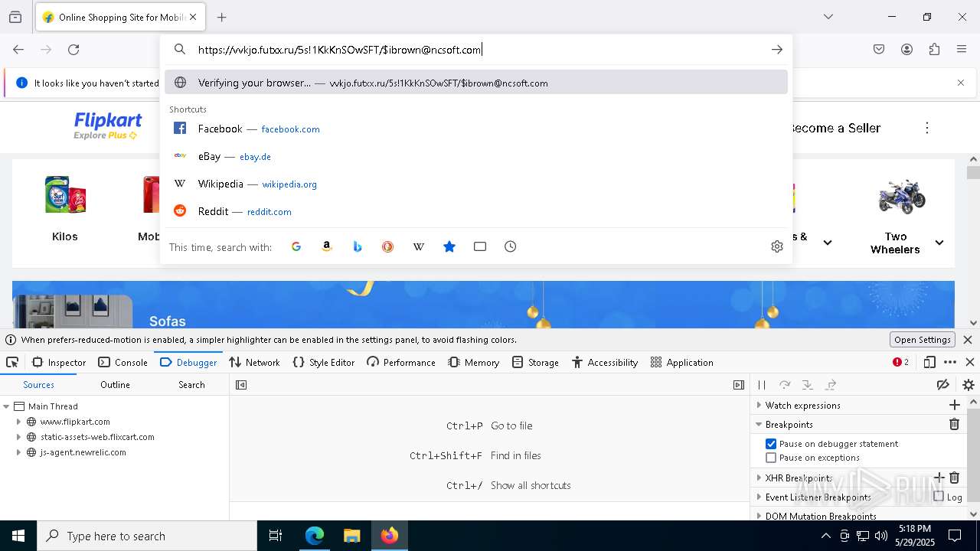980x551 pixels.
Task: Select the Reddit shortcut suggestion
Action: click(476, 211)
